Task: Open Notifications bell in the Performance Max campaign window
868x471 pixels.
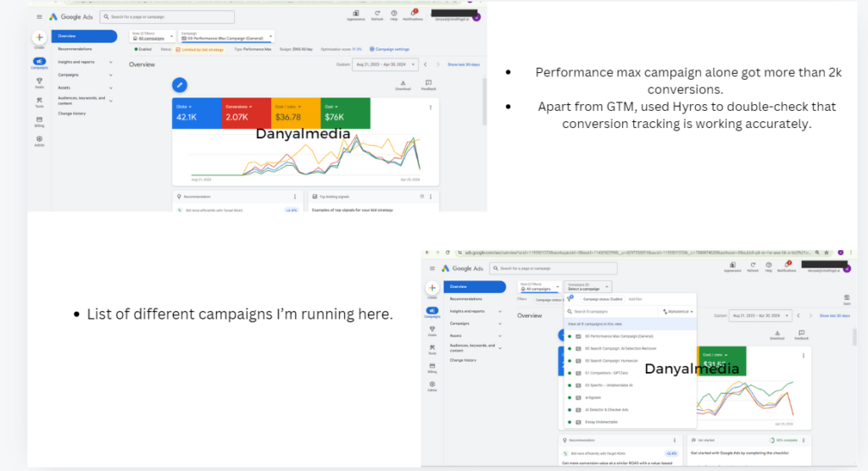Action: click(x=415, y=14)
